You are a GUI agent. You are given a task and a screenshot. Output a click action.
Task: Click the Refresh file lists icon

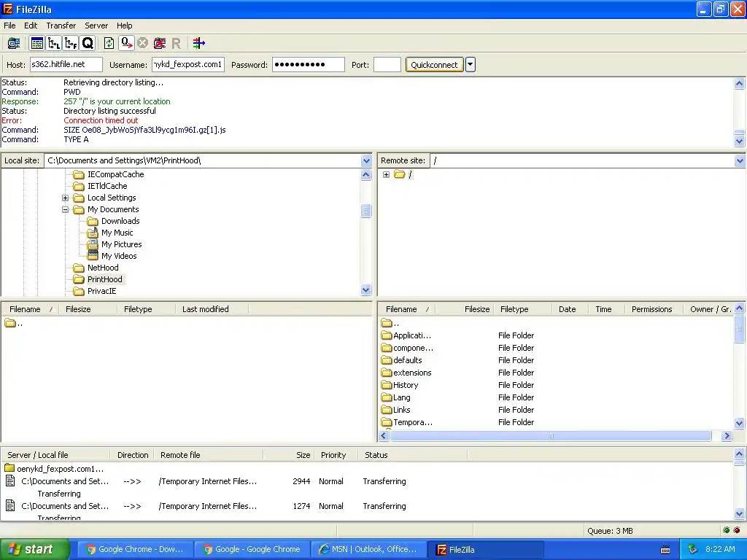(x=109, y=43)
